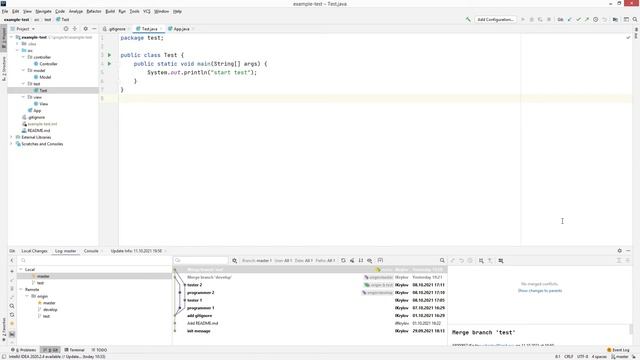This screenshot has width=640, height=360.
Task: Open Project Structure icon in toolbar
Action: tap(615, 20)
